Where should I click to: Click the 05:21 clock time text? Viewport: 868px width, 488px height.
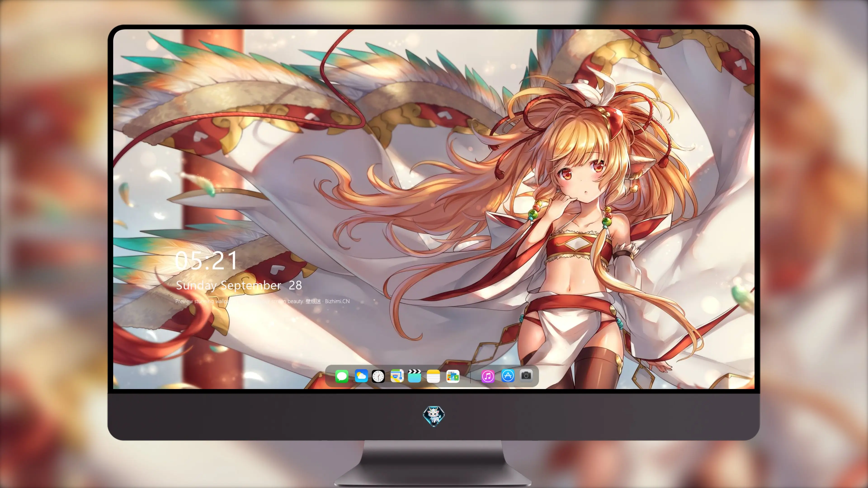tap(206, 260)
